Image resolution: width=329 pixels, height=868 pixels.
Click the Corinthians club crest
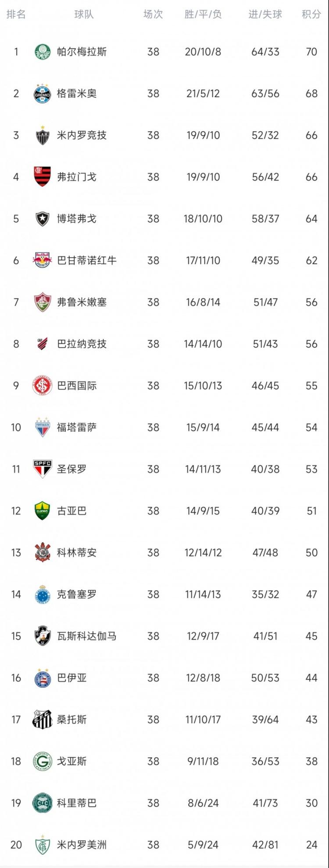(x=43, y=552)
